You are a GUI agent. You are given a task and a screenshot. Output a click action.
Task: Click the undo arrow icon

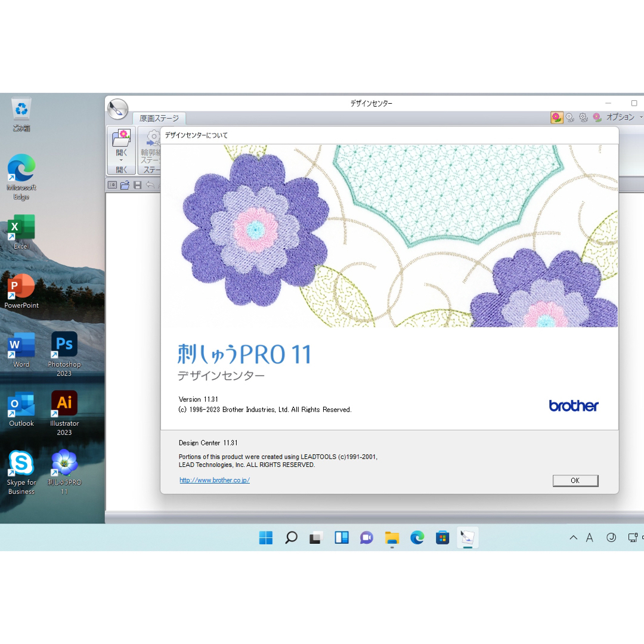(150, 185)
